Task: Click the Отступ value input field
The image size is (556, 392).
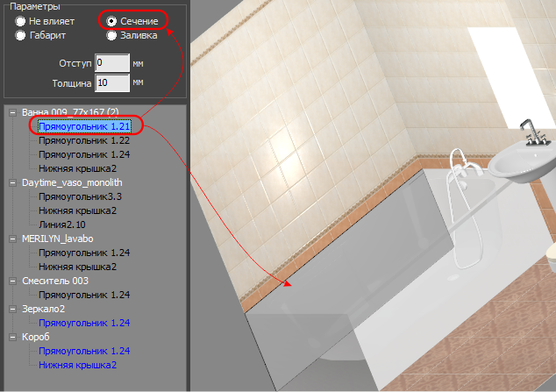Action: click(x=111, y=63)
